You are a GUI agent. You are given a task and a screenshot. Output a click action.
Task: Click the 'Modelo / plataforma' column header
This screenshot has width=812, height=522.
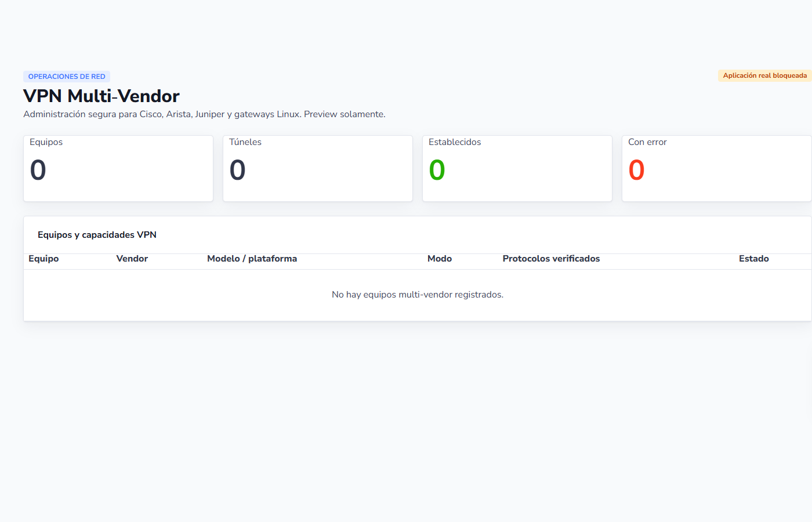(x=252, y=259)
